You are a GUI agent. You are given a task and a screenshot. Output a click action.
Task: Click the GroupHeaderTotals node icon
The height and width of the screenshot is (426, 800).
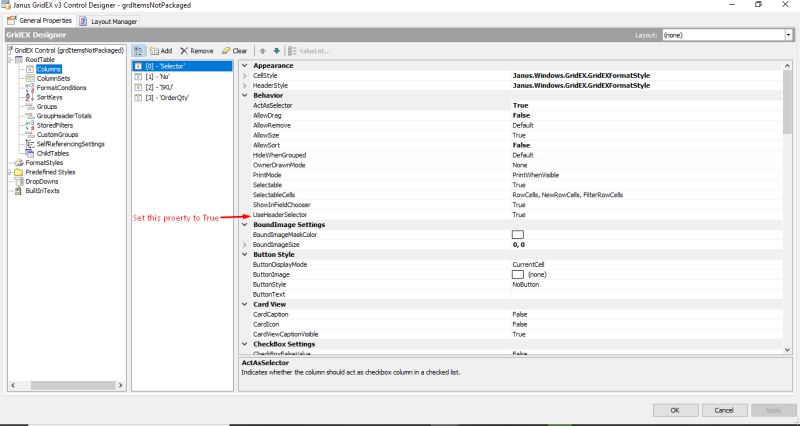tap(30, 116)
